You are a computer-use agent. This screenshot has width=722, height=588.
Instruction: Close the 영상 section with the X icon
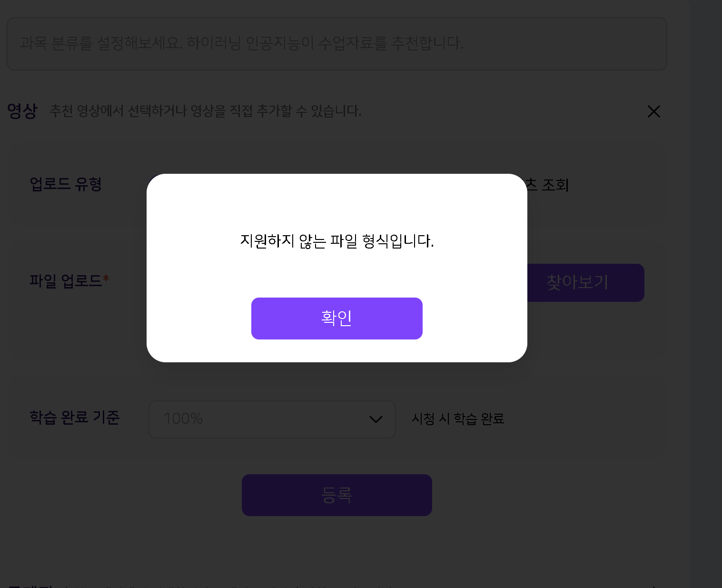[x=653, y=111]
